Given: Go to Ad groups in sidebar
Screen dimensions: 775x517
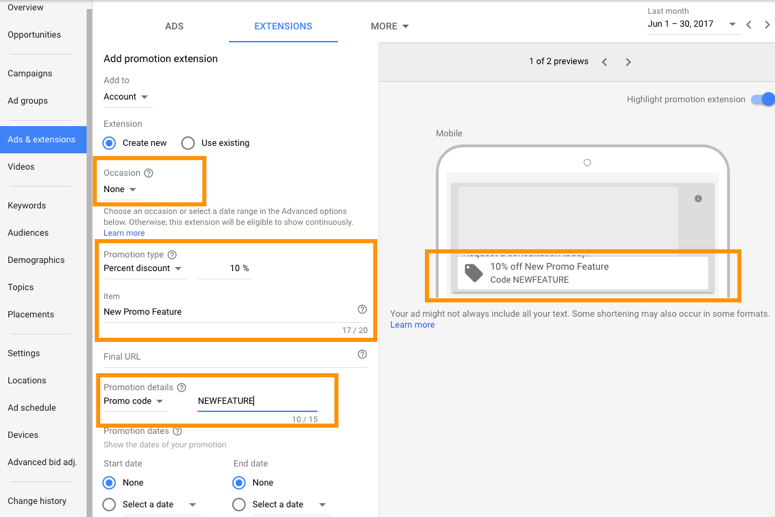Looking at the screenshot, I should click(x=28, y=101).
